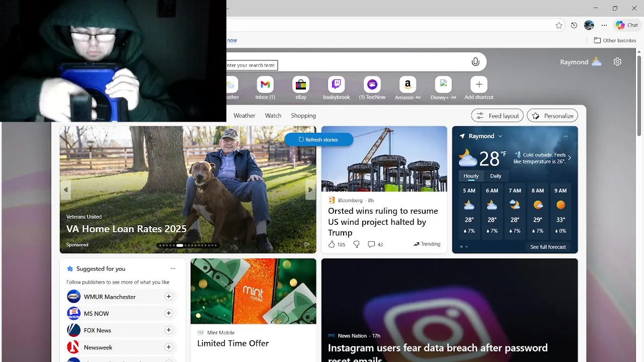
Task: Click the WMUR Manchester publisher name
Action: (110, 297)
